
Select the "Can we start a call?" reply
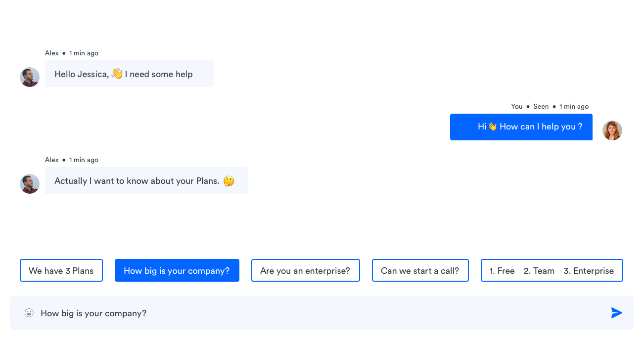click(x=420, y=270)
